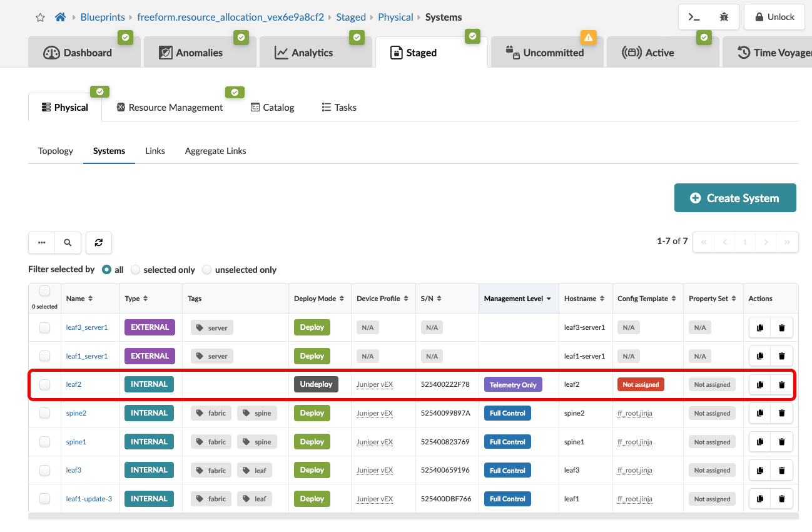Select the spine2 row checkbox
812x532 pixels.
pyautogui.click(x=44, y=413)
